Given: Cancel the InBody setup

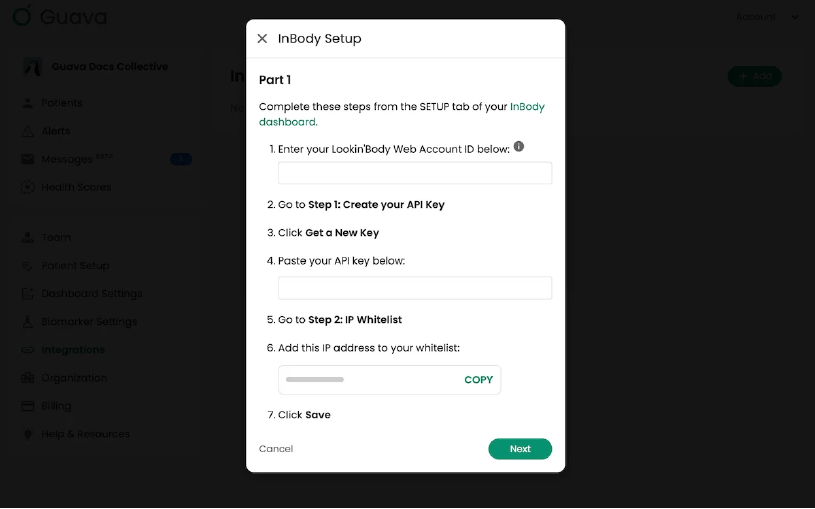Looking at the screenshot, I should coord(276,449).
